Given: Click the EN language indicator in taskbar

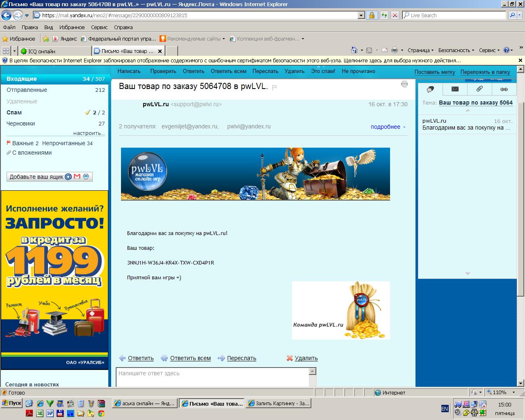Looking at the screenshot, I should (445, 409).
